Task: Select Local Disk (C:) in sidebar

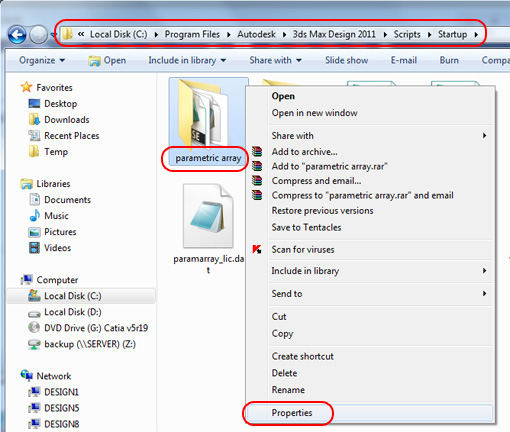Action: point(81,296)
